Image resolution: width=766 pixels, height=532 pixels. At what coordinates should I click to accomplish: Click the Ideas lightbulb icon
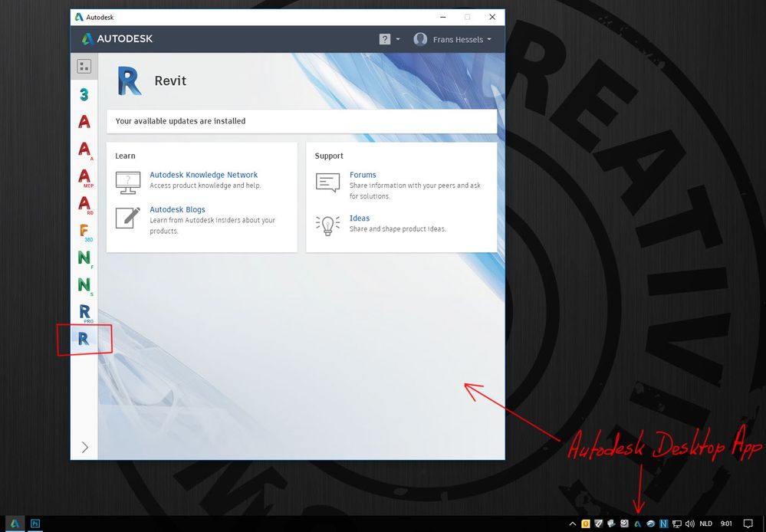pyautogui.click(x=328, y=225)
